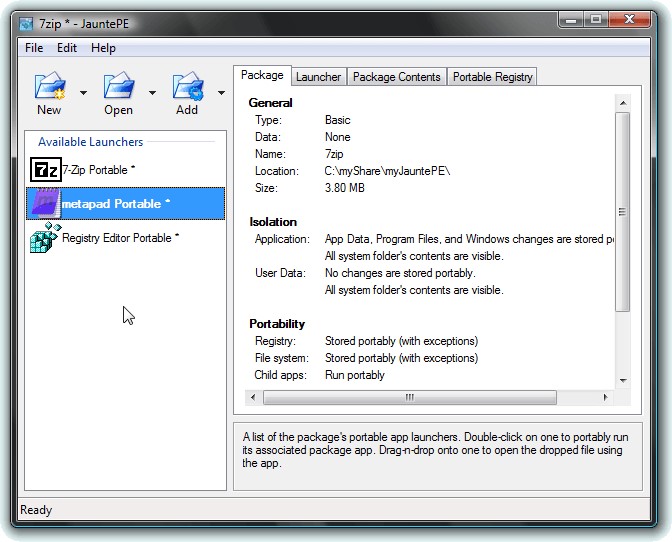Switch to the Package Contents tab
The width and height of the screenshot is (672, 542).
click(x=396, y=77)
